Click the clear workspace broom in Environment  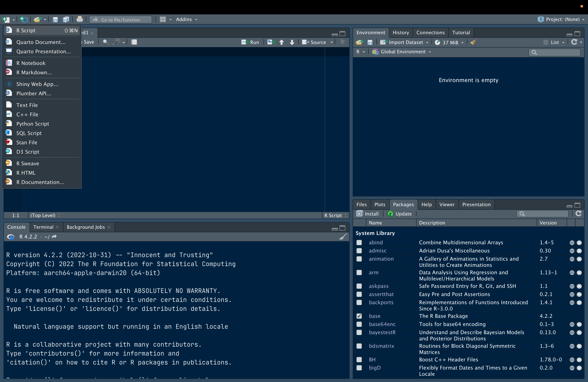(473, 42)
